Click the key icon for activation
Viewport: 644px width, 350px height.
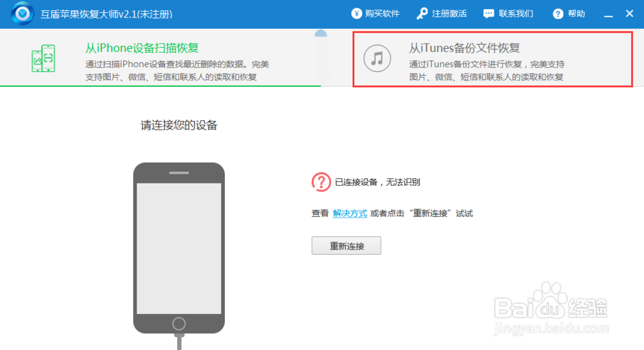click(422, 14)
